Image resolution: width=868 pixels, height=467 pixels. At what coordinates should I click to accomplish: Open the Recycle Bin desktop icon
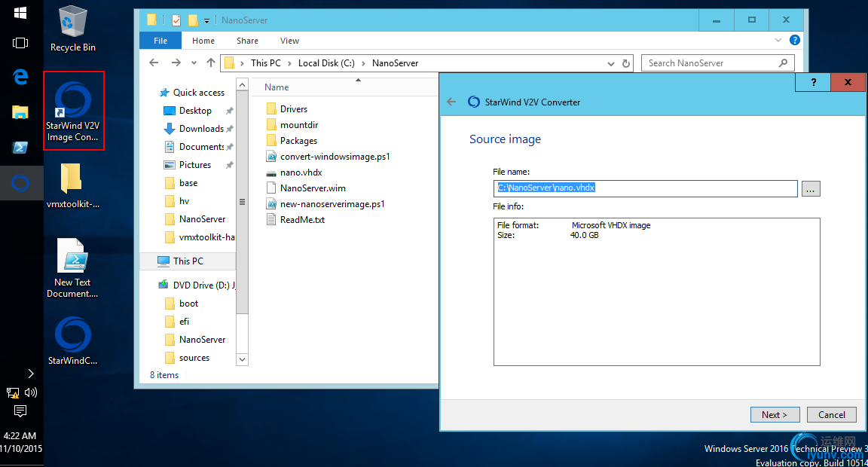(73, 29)
